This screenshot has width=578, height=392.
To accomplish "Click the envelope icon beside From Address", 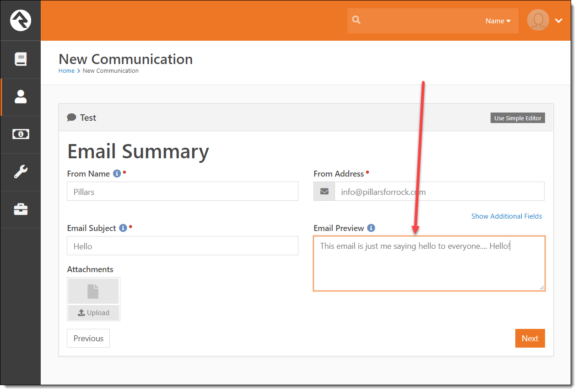I will click(x=324, y=192).
